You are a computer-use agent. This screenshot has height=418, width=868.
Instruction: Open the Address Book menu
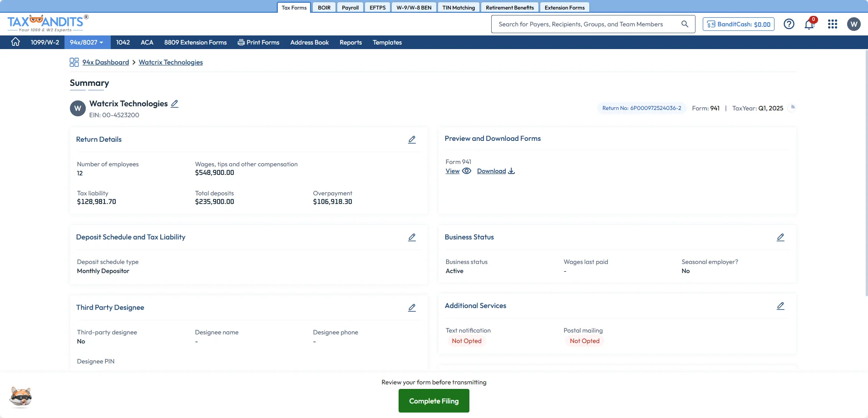(x=310, y=42)
